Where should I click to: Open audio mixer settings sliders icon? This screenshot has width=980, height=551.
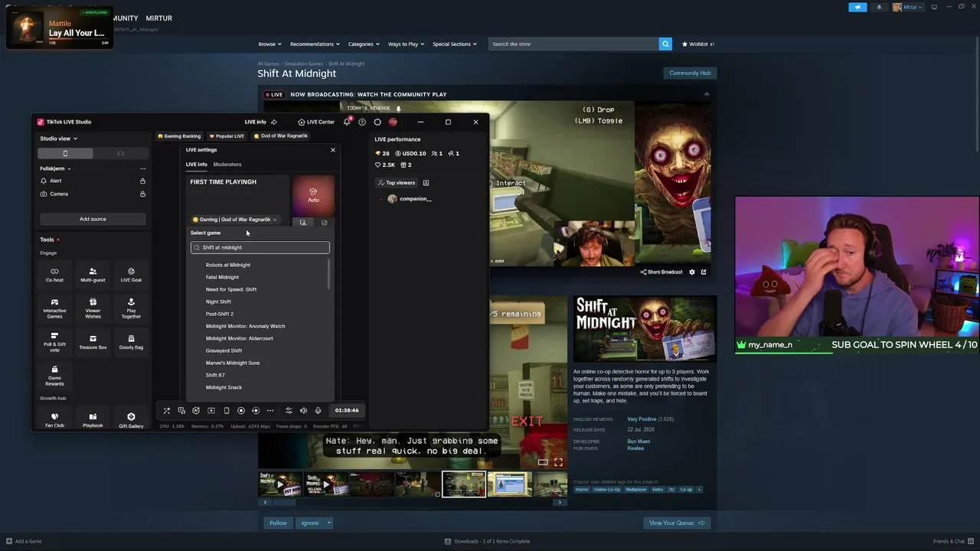pyautogui.click(x=289, y=411)
